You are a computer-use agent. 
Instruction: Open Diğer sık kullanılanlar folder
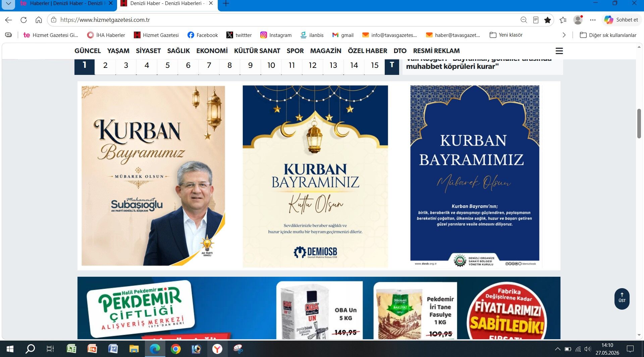(x=608, y=35)
